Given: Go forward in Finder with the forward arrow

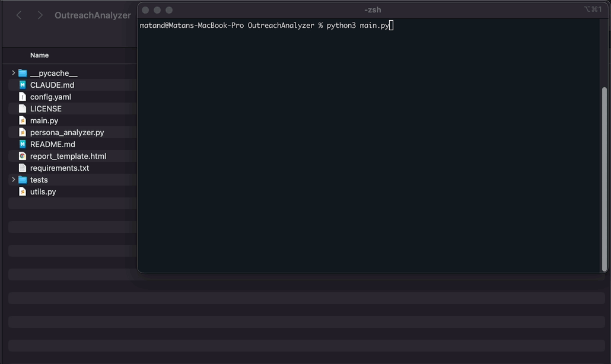Looking at the screenshot, I should click(40, 15).
